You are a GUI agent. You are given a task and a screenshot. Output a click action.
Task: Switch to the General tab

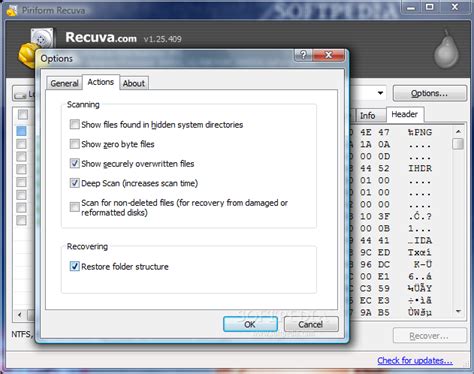pyautogui.click(x=64, y=83)
